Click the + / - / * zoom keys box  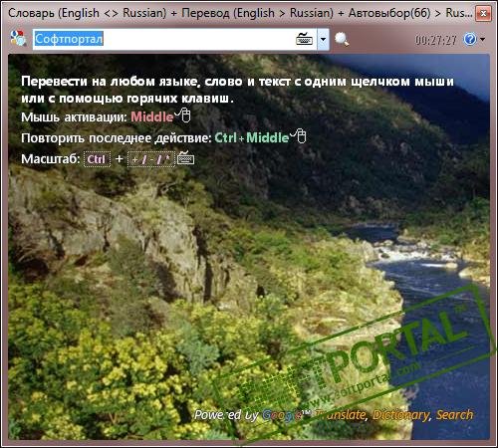[151, 159]
